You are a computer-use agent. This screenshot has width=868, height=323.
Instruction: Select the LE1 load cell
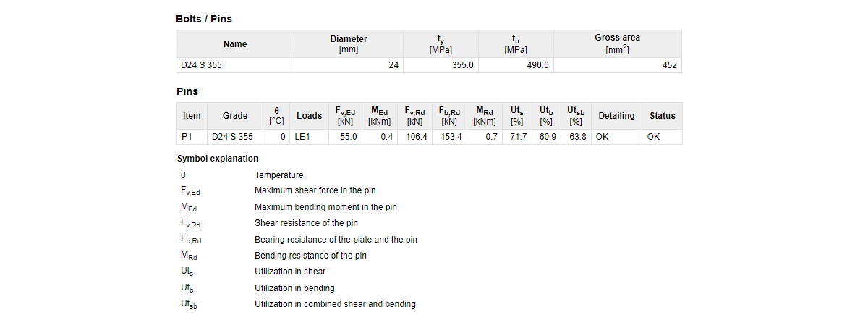click(x=302, y=137)
